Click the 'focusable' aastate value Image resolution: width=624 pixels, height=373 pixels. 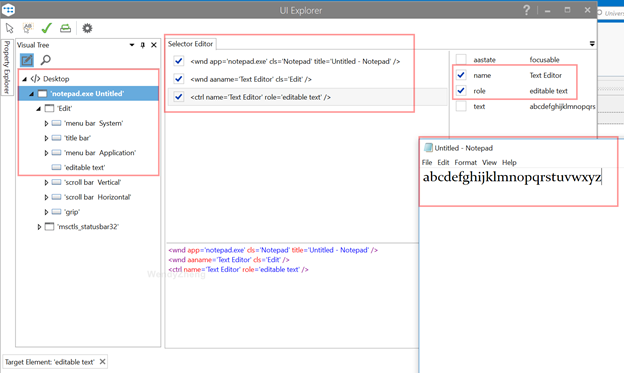(x=544, y=60)
